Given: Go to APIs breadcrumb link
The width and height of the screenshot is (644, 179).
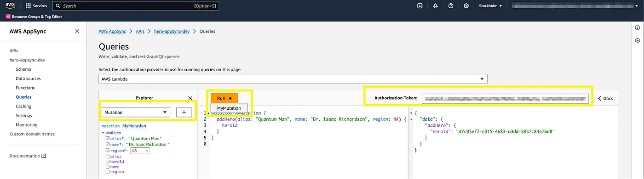Looking at the screenshot, I should pyautogui.click(x=140, y=31).
